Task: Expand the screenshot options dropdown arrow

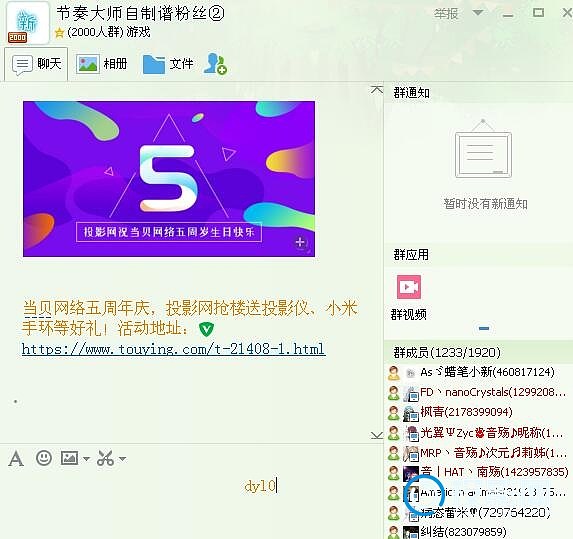Action: [x=122, y=459]
